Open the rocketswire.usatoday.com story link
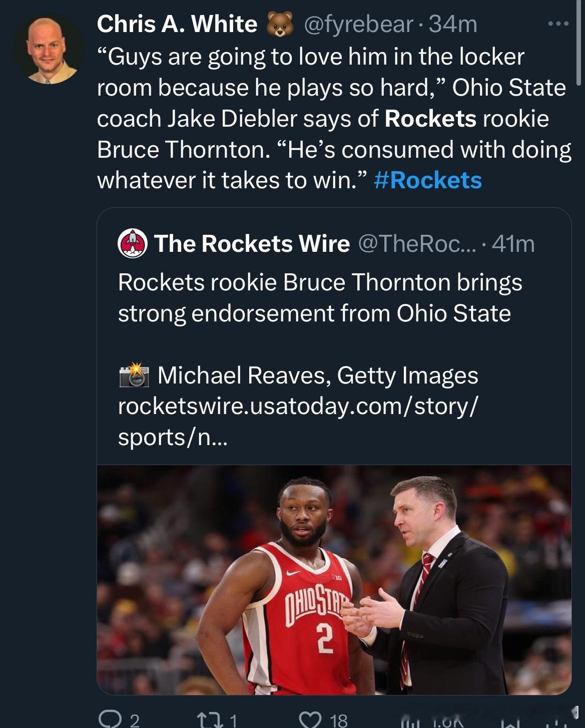This screenshot has width=585, height=728. click(x=298, y=421)
